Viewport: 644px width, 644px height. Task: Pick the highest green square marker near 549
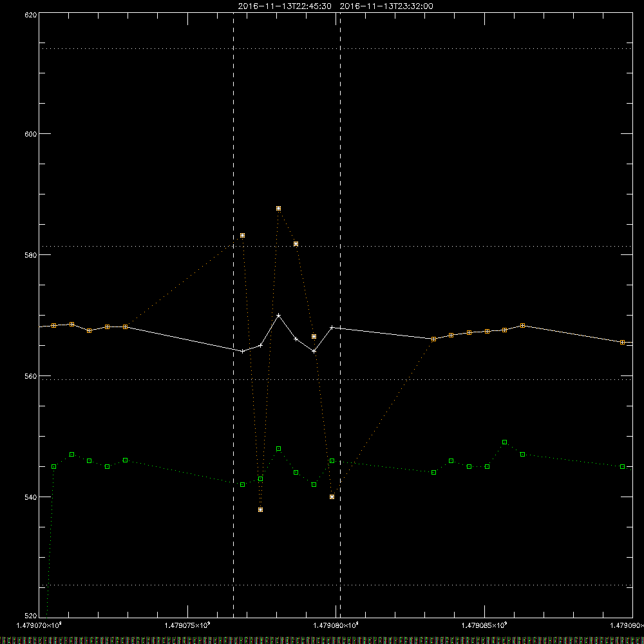[x=505, y=442]
